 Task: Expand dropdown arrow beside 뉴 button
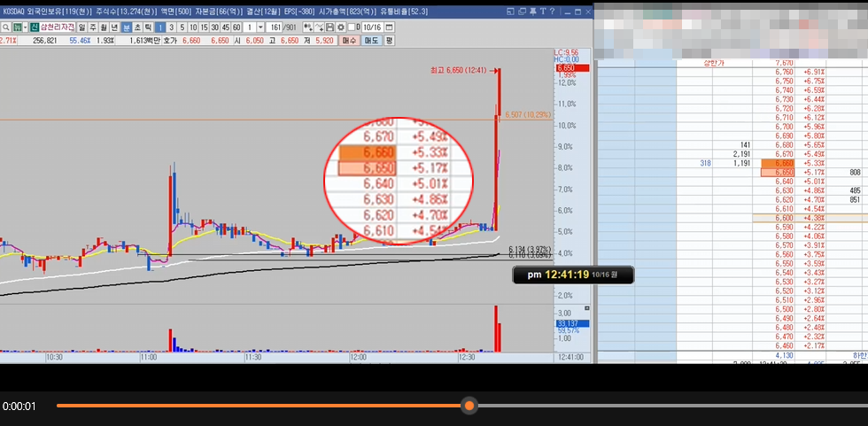(x=26, y=27)
